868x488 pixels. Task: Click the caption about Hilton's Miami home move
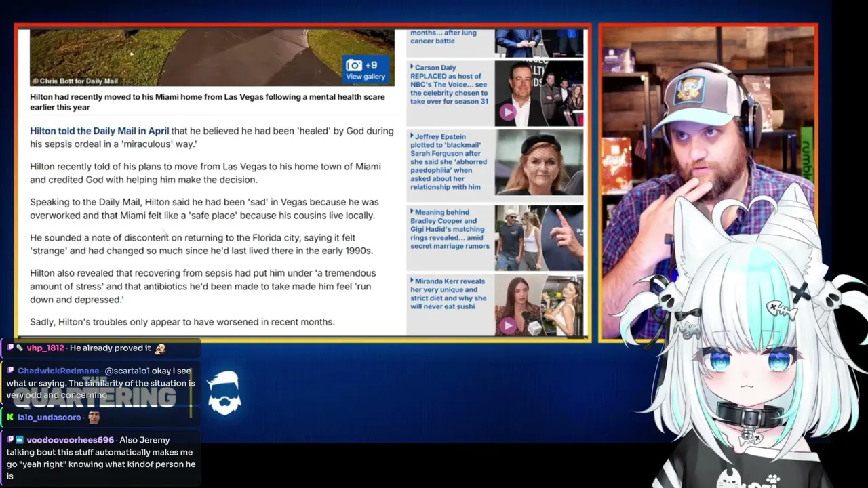(x=208, y=102)
